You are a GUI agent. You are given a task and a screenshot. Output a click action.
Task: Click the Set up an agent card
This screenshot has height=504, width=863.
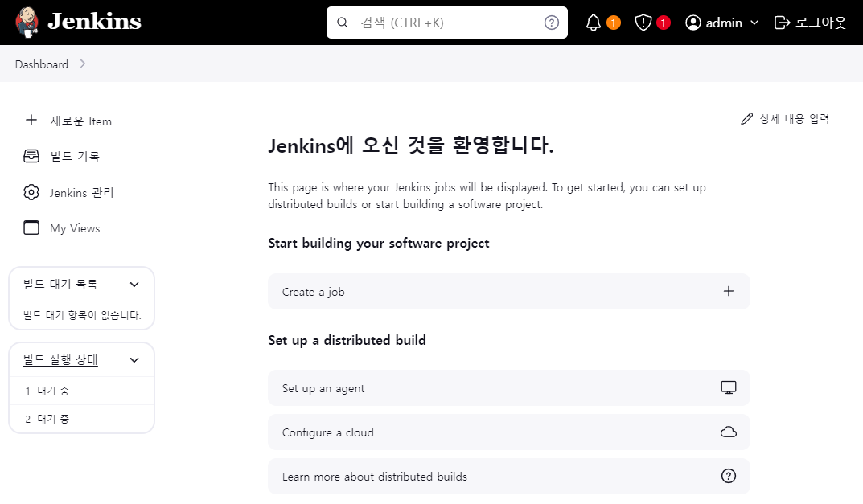point(509,388)
